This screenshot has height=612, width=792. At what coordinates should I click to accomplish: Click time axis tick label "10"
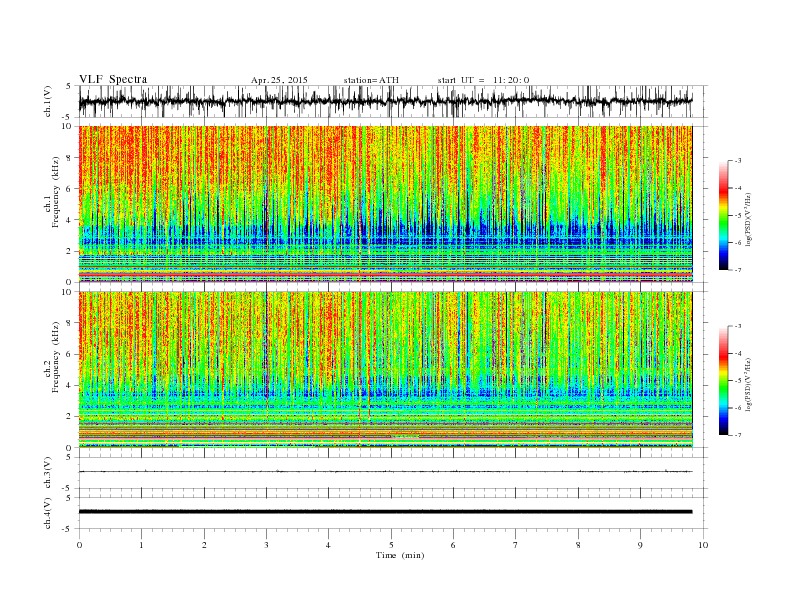coord(703,545)
